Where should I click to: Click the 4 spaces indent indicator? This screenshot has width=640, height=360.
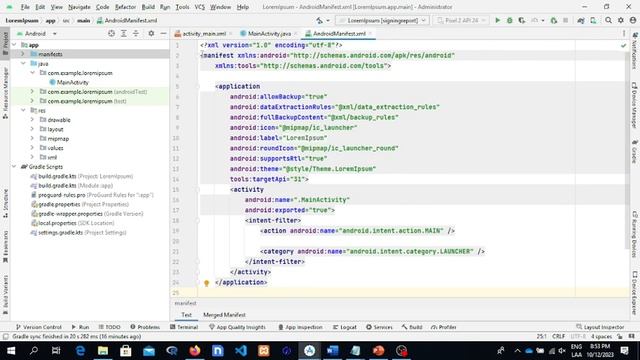click(601, 336)
